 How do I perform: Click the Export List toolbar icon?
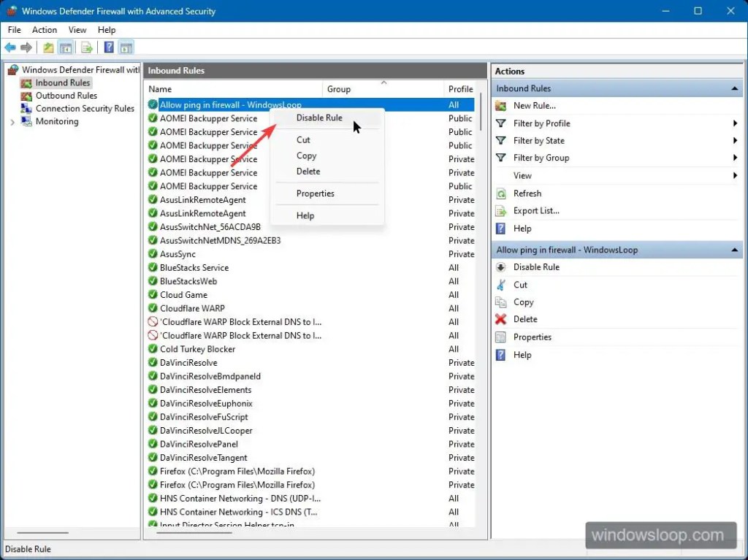tap(87, 47)
